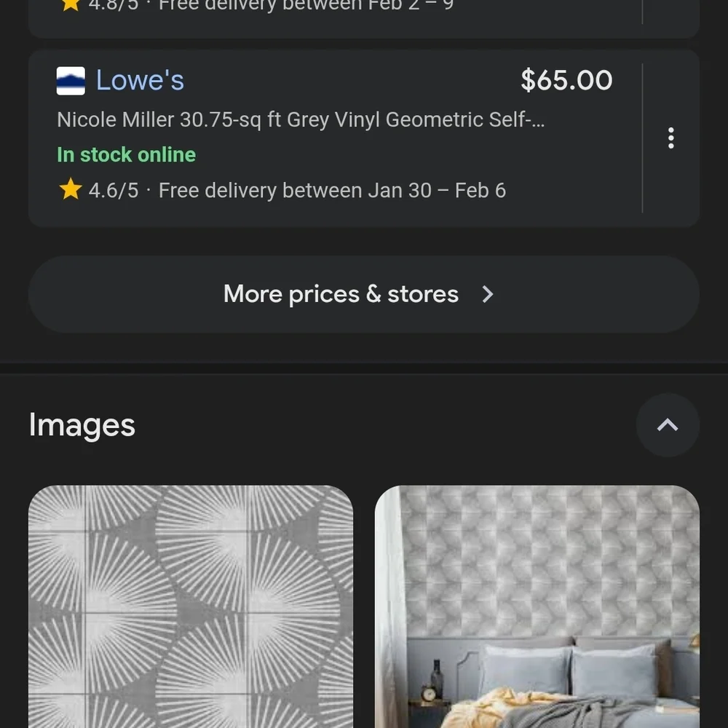Tap the Lowe's store logo icon

(x=71, y=81)
